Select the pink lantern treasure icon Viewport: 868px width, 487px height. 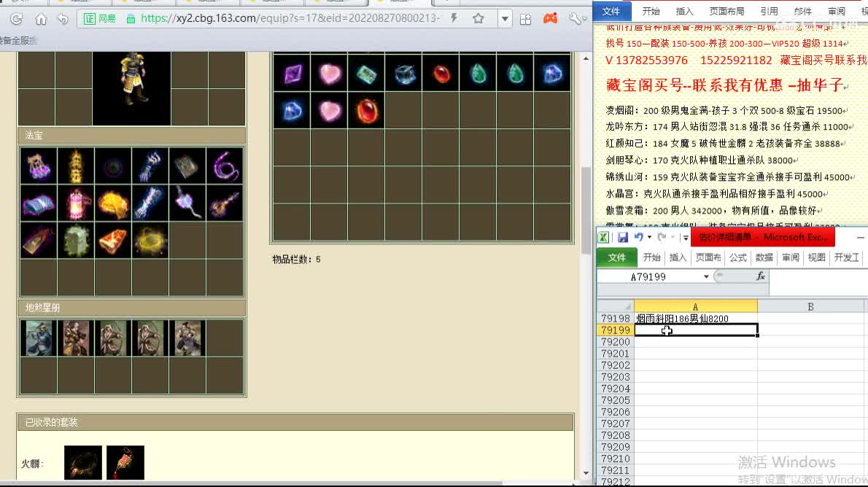[x=76, y=203]
